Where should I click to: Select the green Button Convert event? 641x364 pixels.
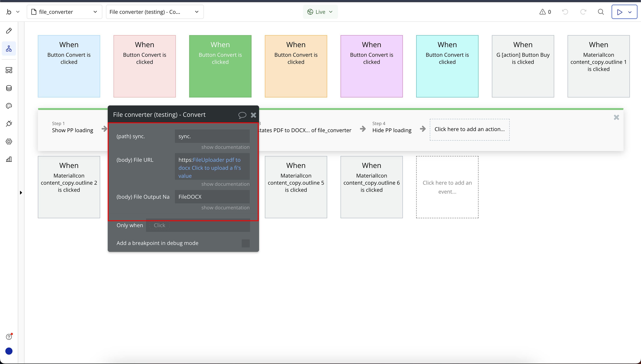220,66
